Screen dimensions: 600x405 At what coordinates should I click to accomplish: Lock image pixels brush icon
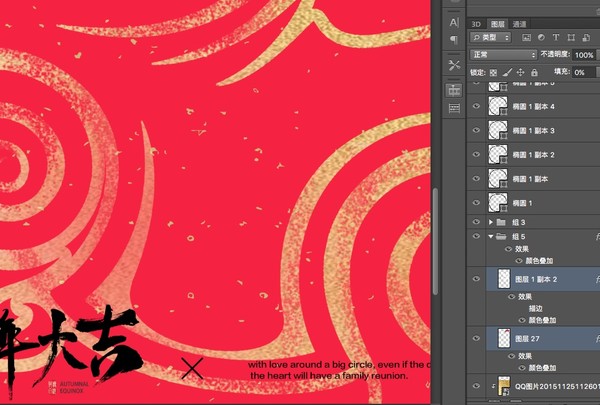coord(507,72)
